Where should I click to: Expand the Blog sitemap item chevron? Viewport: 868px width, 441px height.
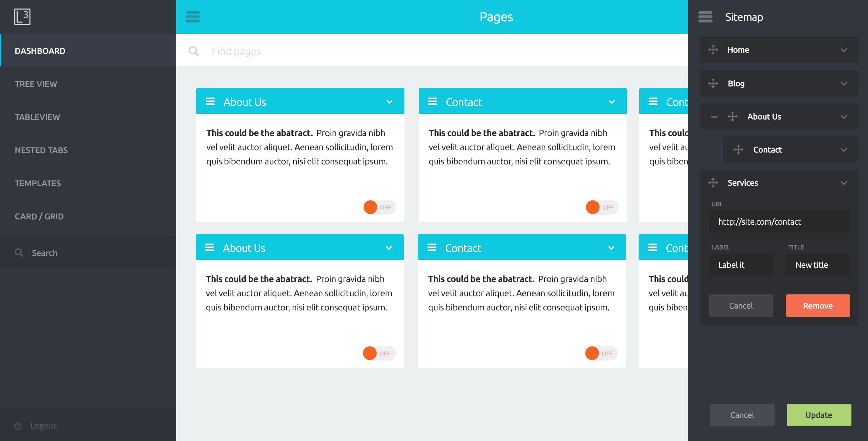pos(844,84)
